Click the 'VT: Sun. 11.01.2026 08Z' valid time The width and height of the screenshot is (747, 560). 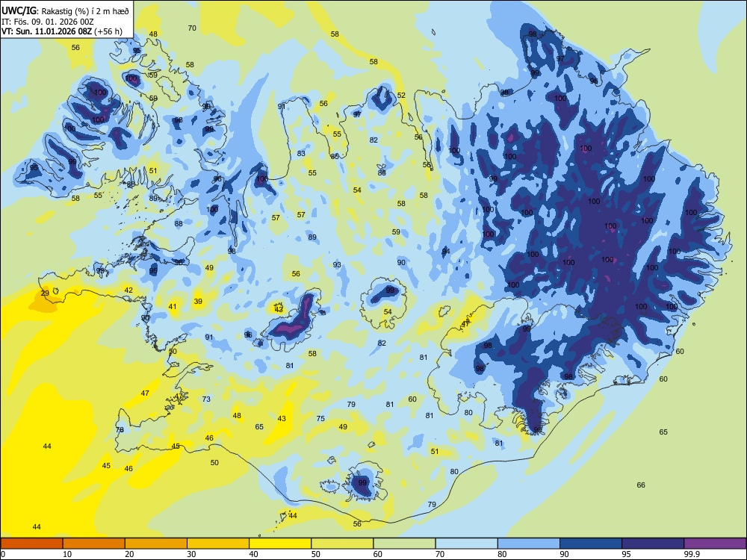(47, 32)
